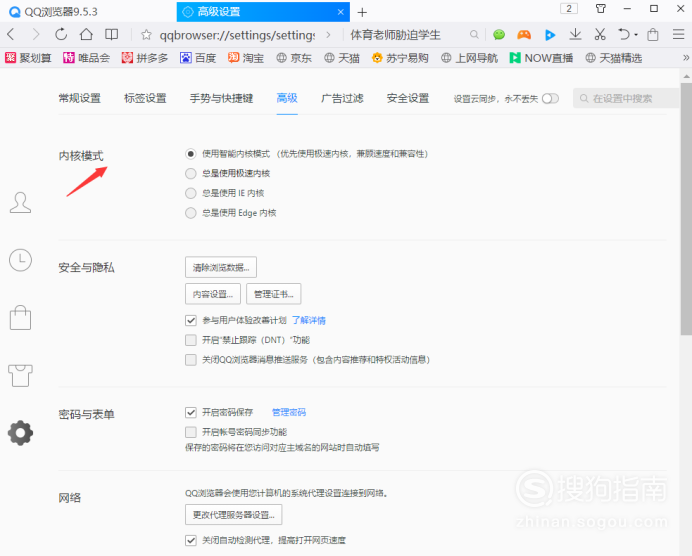The width and height of the screenshot is (692, 556).
Task: Click the forward navigation arrow
Action: coord(36,34)
